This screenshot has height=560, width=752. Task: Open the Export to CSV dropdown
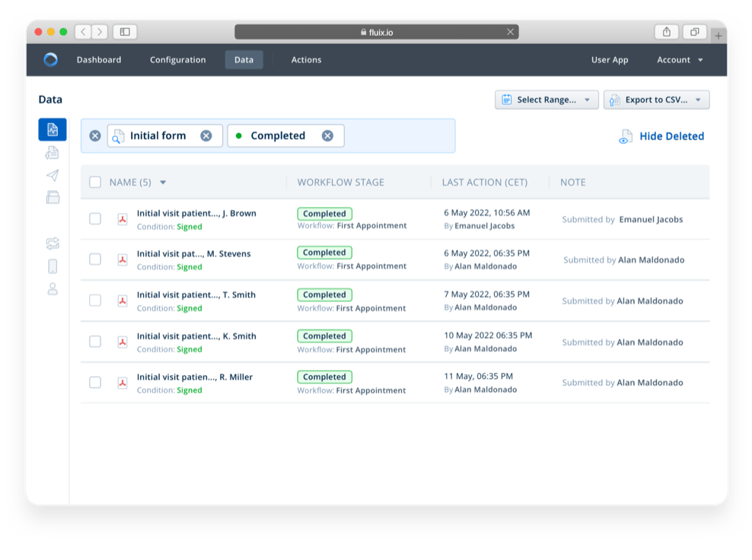(656, 100)
